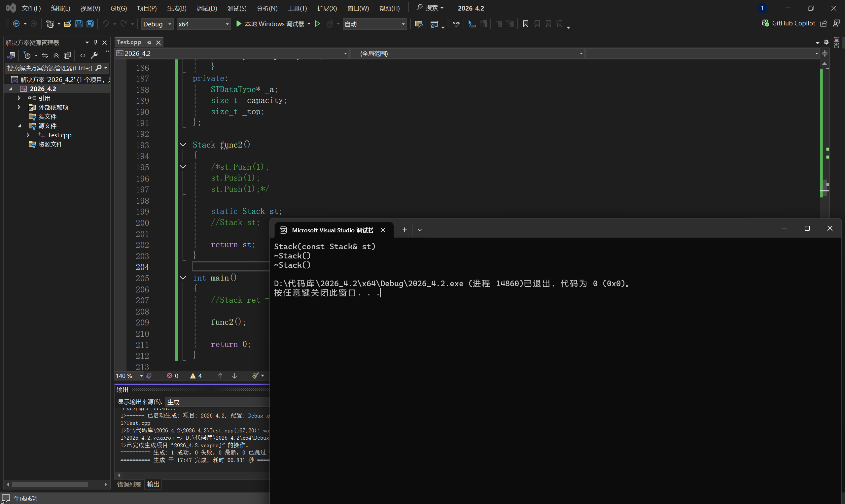Click the GitHub Copilot icon
This screenshot has height=504, width=845.
pos(765,23)
